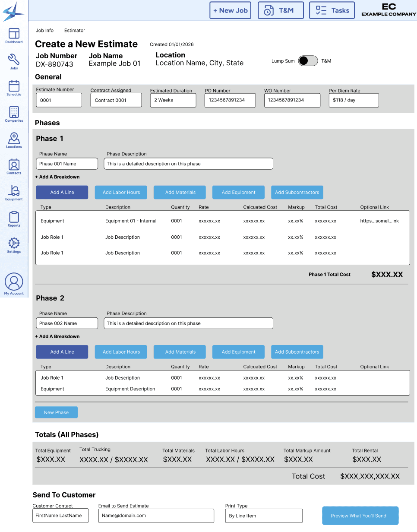Switch to the Estimator tab
The image size is (417, 532).
click(x=75, y=31)
